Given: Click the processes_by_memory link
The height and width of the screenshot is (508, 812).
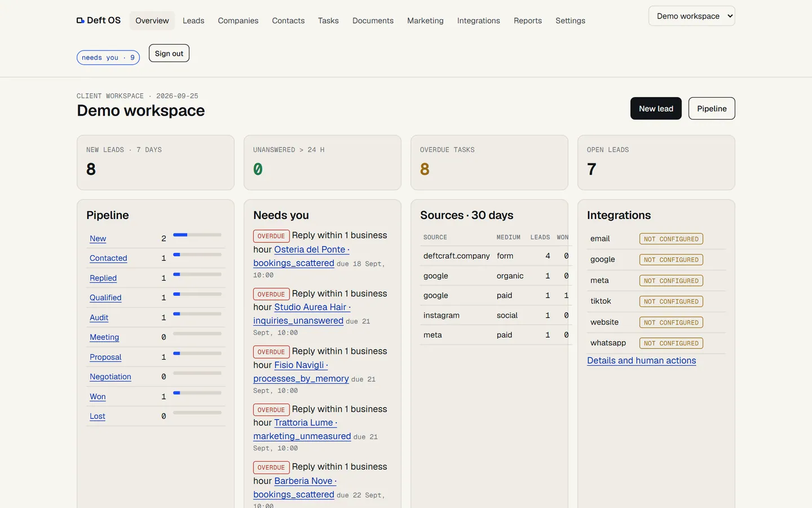Looking at the screenshot, I should [x=301, y=378].
